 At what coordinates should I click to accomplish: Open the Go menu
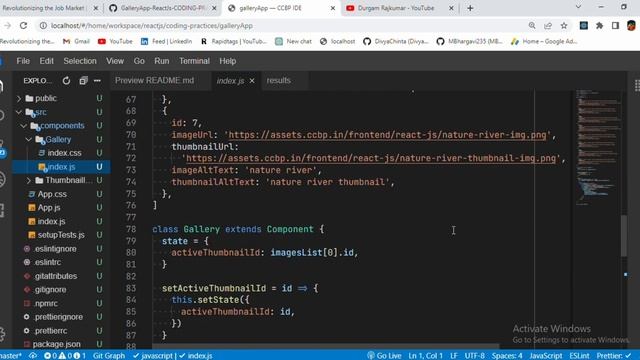click(x=139, y=61)
